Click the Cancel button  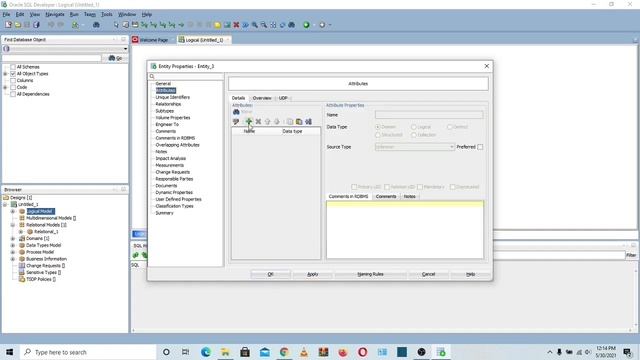[428, 274]
